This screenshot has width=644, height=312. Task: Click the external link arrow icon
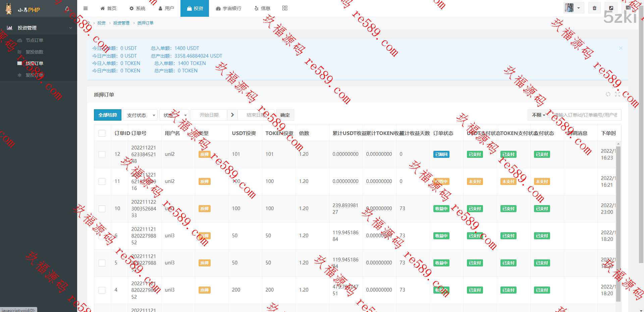click(611, 8)
